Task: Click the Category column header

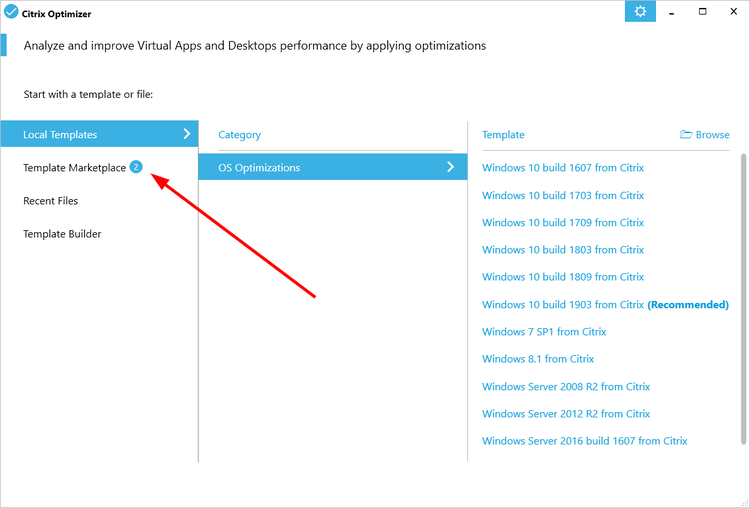Action: click(x=240, y=135)
